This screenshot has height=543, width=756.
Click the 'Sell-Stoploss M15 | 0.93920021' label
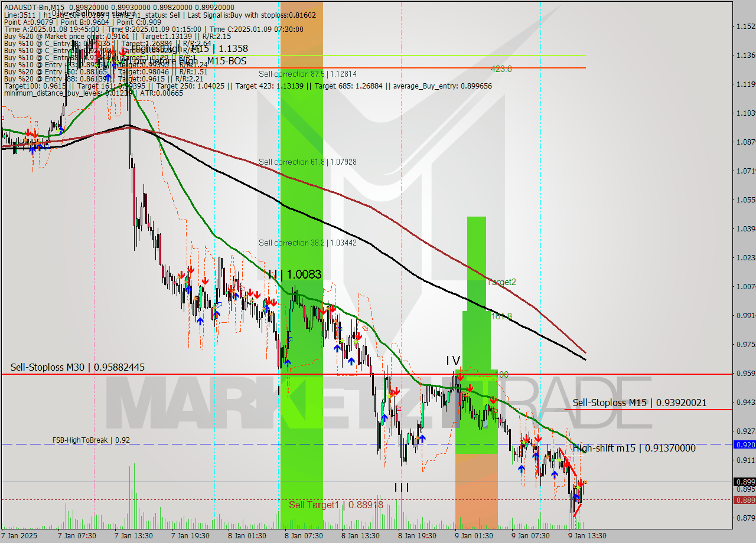(x=640, y=403)
